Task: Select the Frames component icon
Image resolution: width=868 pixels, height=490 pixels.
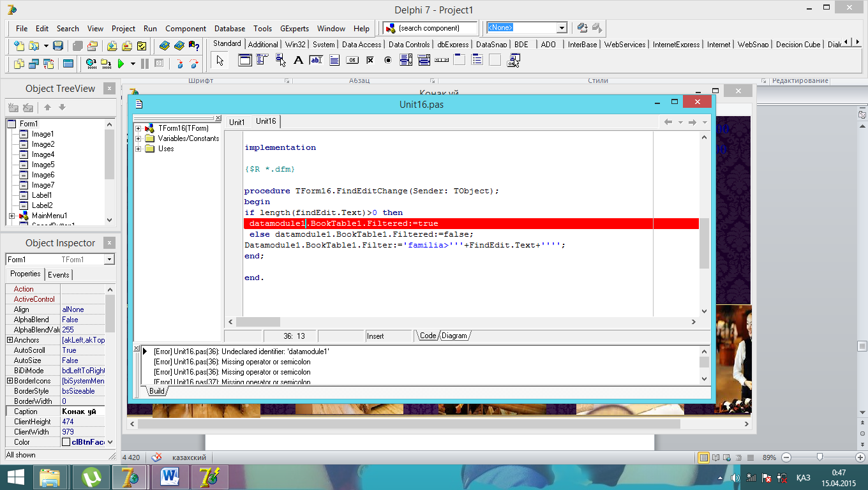Action: click(244, 60)
